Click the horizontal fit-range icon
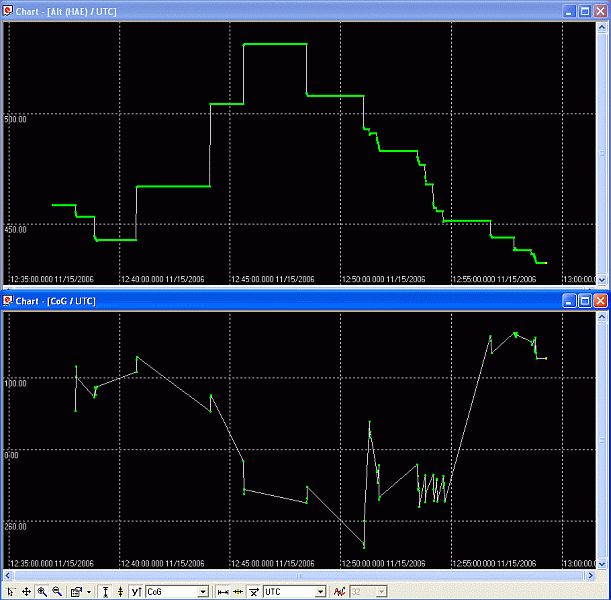Screen dimensions: 611x600 (223, 591)
